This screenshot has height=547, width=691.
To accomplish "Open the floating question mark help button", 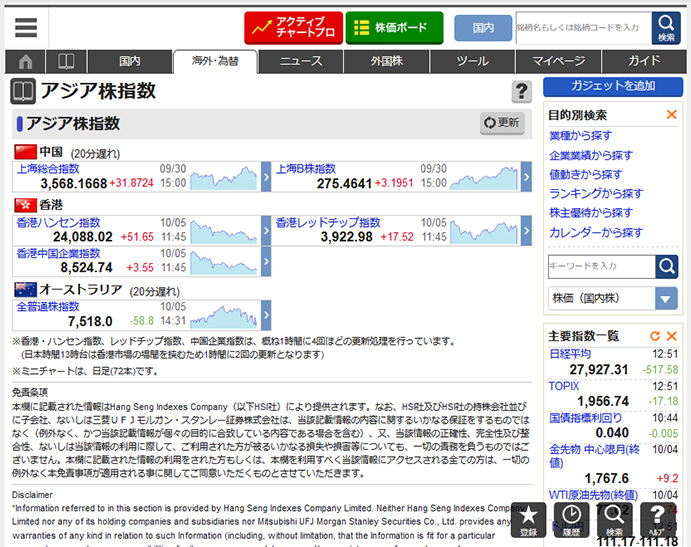I will point(658,520).
